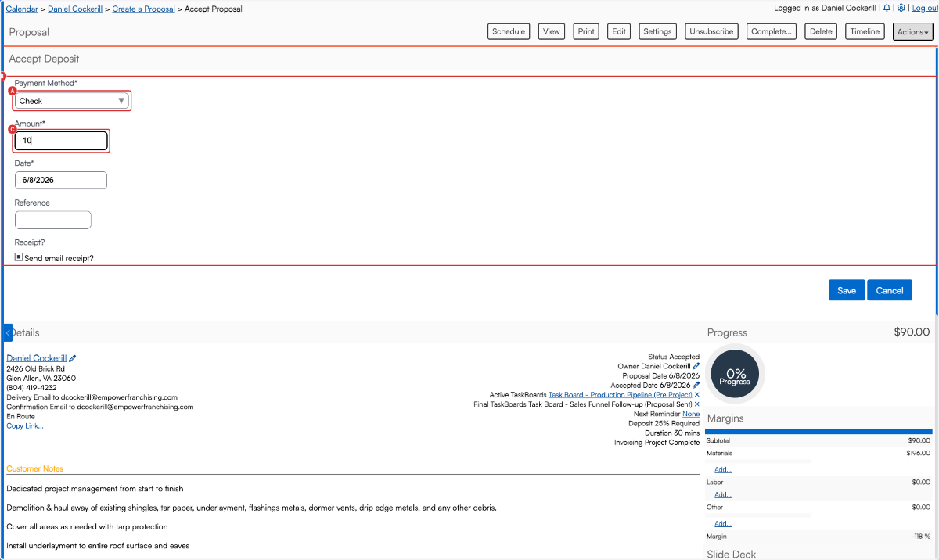Click the Next Reminder None link
Image resolution: width=939 pixels, height=560 pixels.
[691, 414]
